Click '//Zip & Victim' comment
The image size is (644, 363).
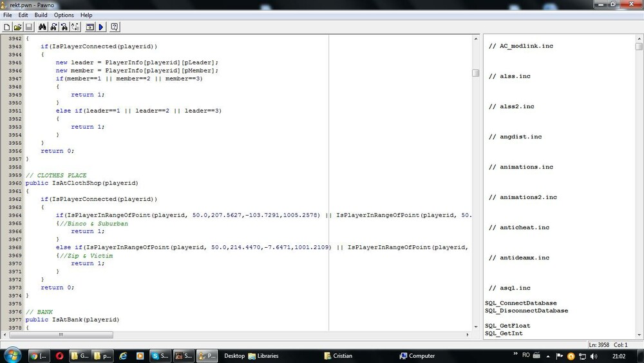pyautogui.click(x=86, y=256)
